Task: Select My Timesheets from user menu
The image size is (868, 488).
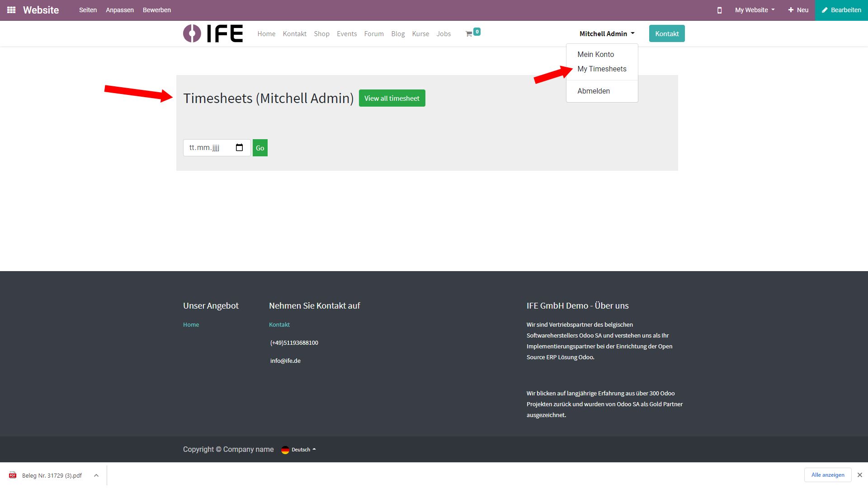Action: point(602,69)
